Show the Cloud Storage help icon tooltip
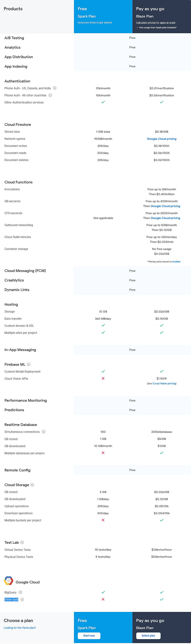Image resolution: width=191 pixels, height=644 pixels. [x=32, y=485]
